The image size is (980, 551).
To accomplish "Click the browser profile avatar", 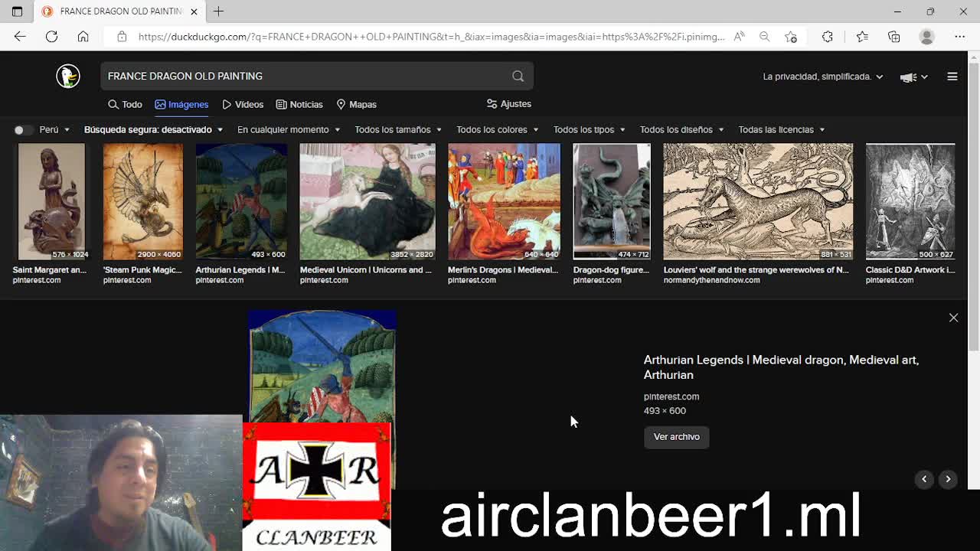I will click(x=927, y=37).
